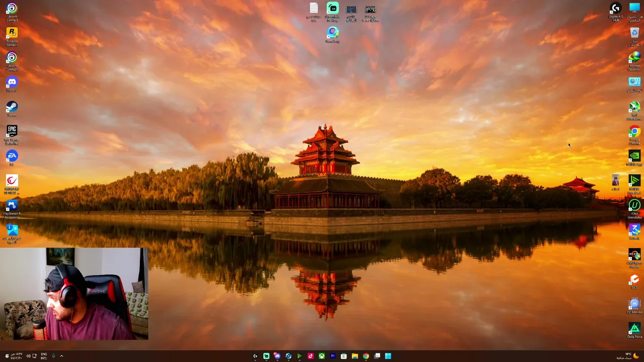Select the NVIDIA App desktop shortcut
This screenshot has width=644, height=362.
[x=634, y=158]
